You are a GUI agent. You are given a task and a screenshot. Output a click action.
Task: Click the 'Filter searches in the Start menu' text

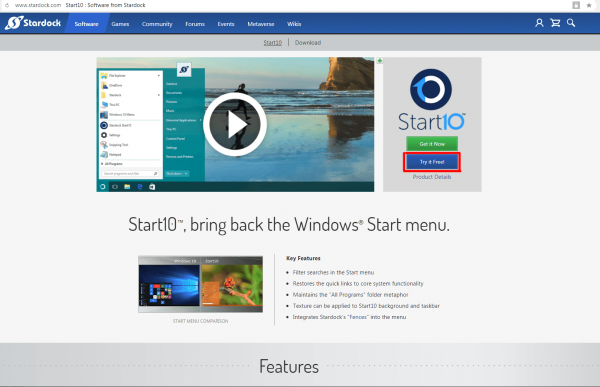tap(333, 273)
